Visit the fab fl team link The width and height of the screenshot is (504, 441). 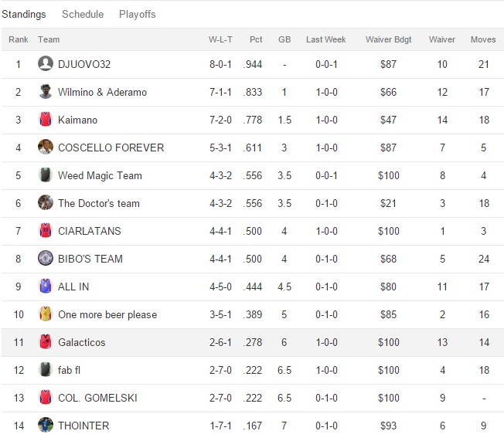point(69,370)
